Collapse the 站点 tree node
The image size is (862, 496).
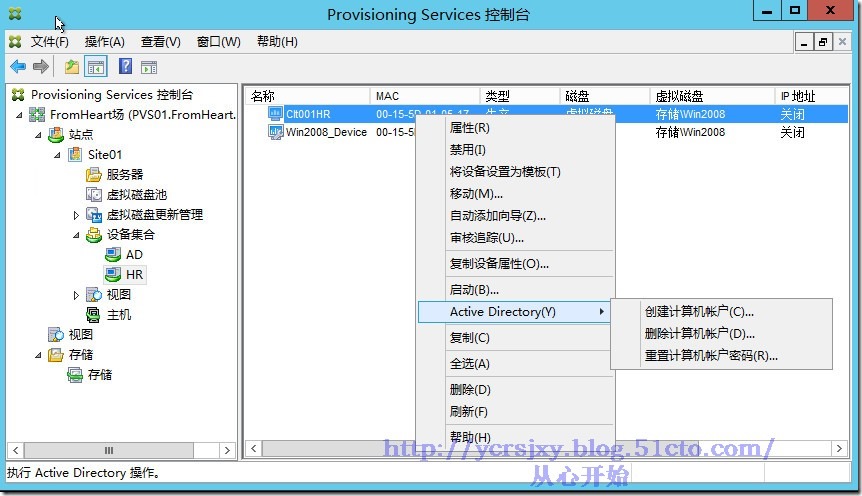[38, 135]
